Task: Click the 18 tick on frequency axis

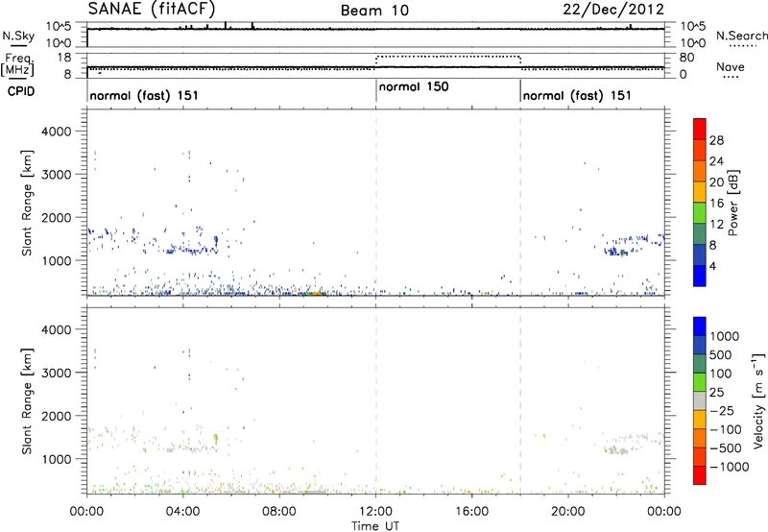Action: coord(63,58)
